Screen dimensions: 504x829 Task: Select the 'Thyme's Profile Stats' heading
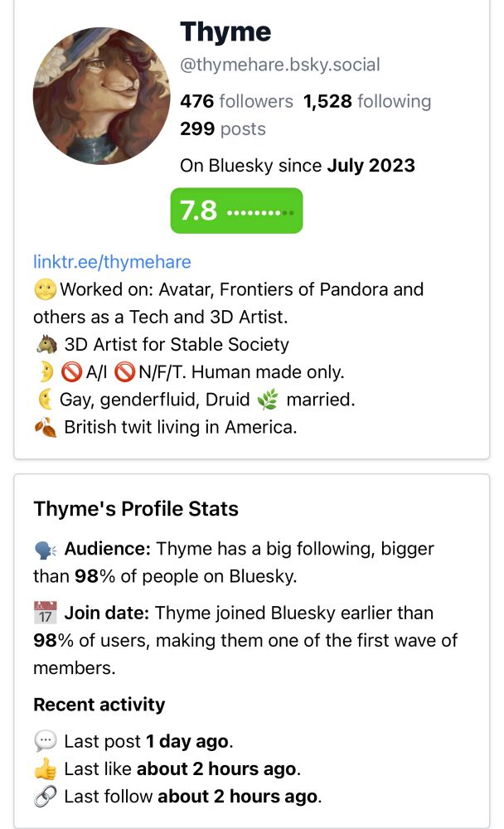point(136,508)
